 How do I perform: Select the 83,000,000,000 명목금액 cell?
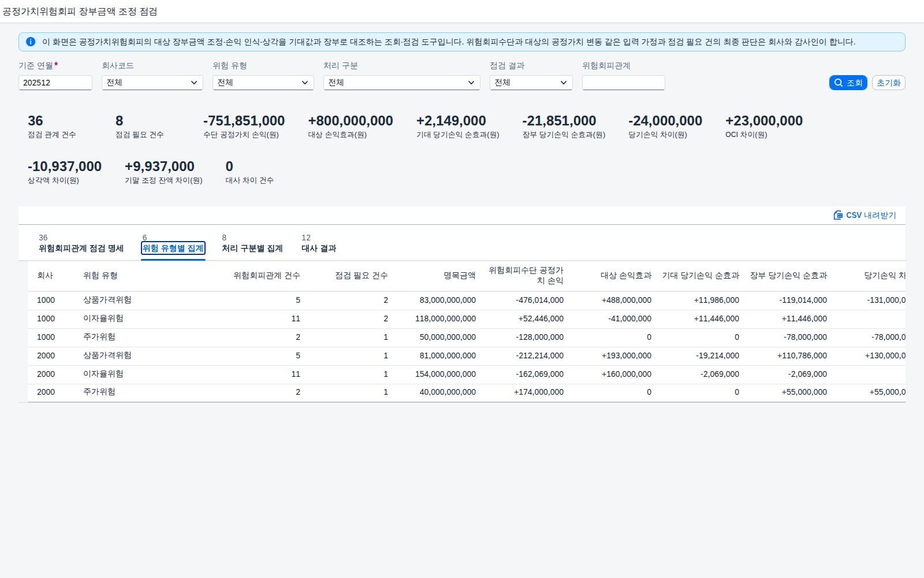pyautogui.click(x=448, y=300)
